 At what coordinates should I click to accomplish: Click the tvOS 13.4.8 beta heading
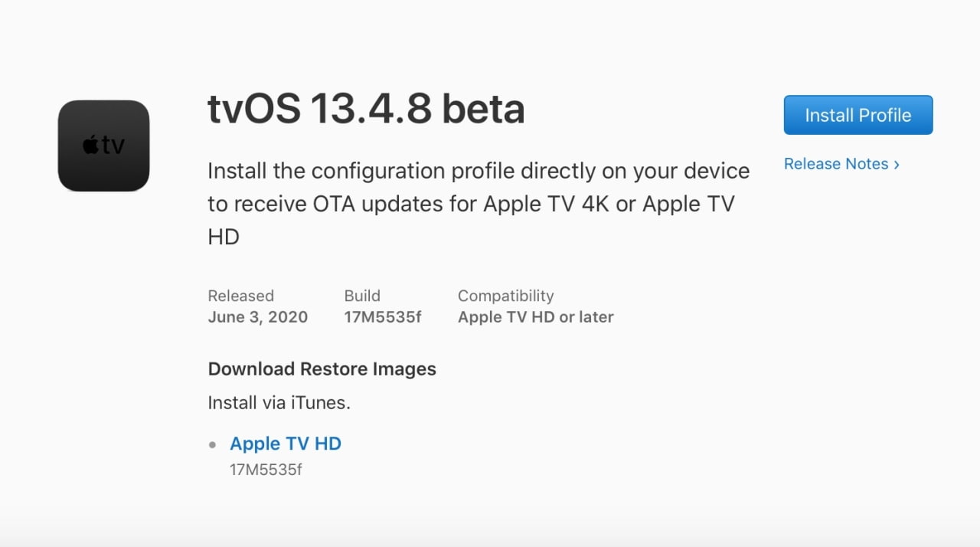(x=365, y=110)
